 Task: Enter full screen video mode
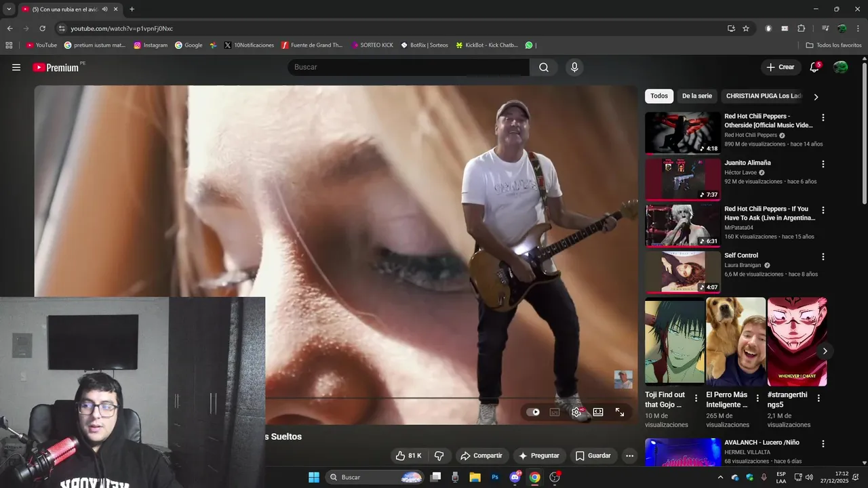click(620, 411)
